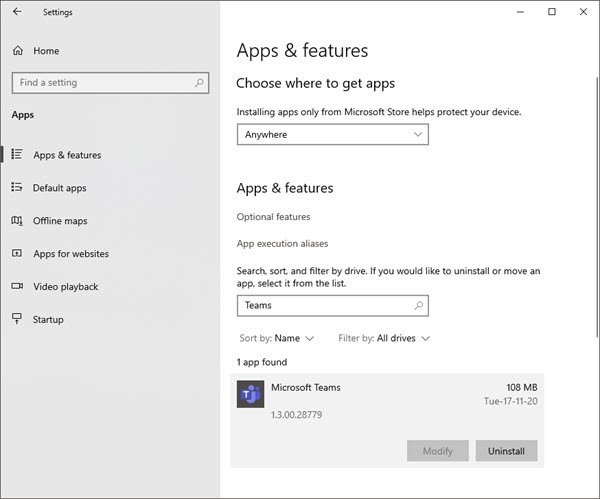Open App execution aliases link
The image size is (600, 499).
(282, 244)
